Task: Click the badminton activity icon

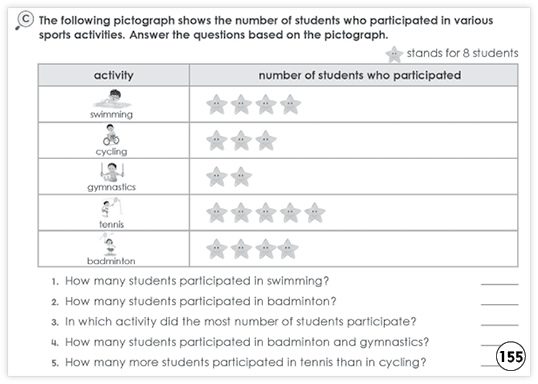Action: click(108, 244)
